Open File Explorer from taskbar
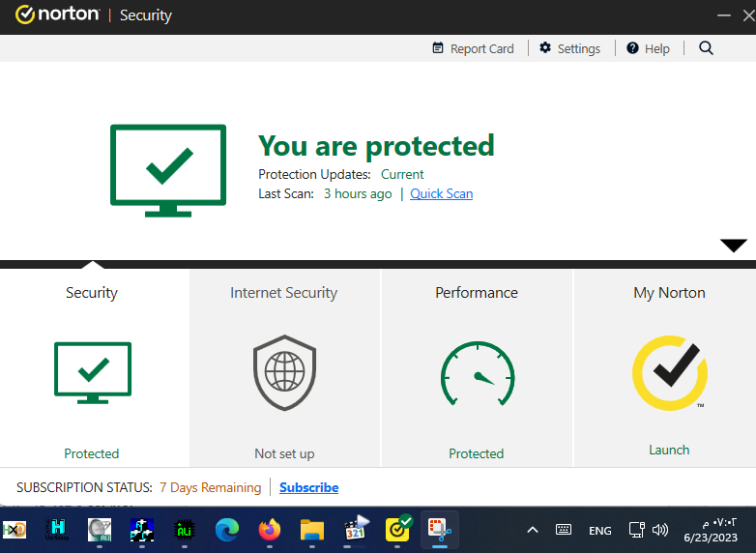 click(x=312, y=530)
